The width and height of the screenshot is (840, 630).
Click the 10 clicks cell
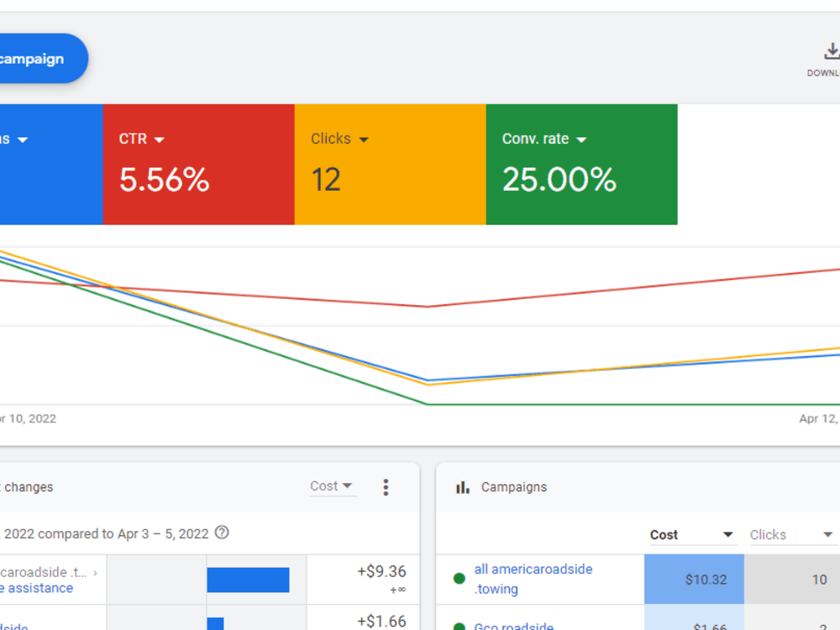pyautogui.click(x=792, y=579)
